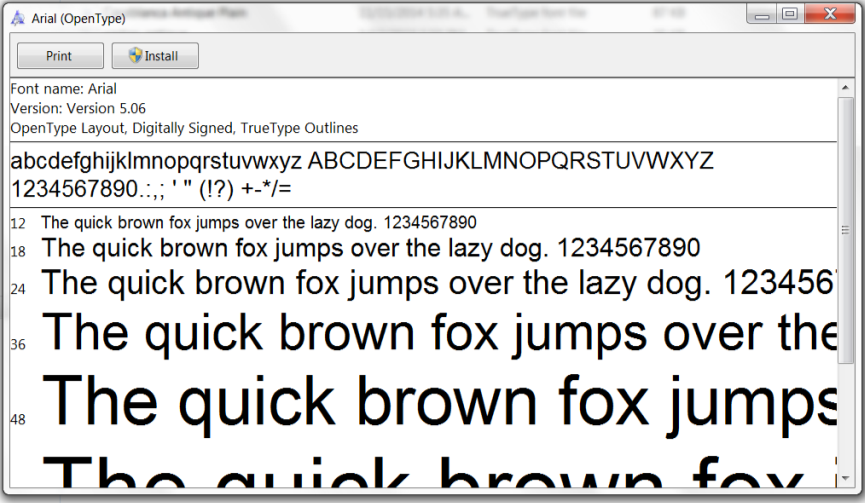Viewport: 865px width, 503px height.
Task: Click the size label '12'
Action: [18, 223]
